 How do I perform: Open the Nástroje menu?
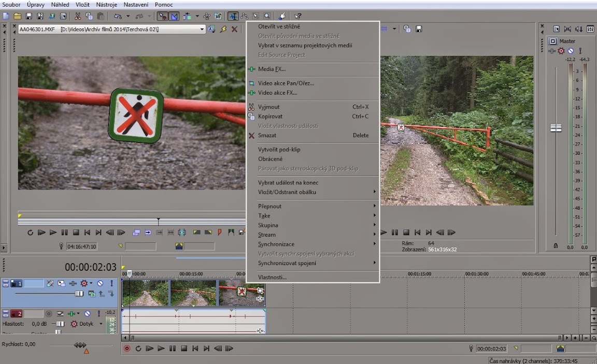106,5
